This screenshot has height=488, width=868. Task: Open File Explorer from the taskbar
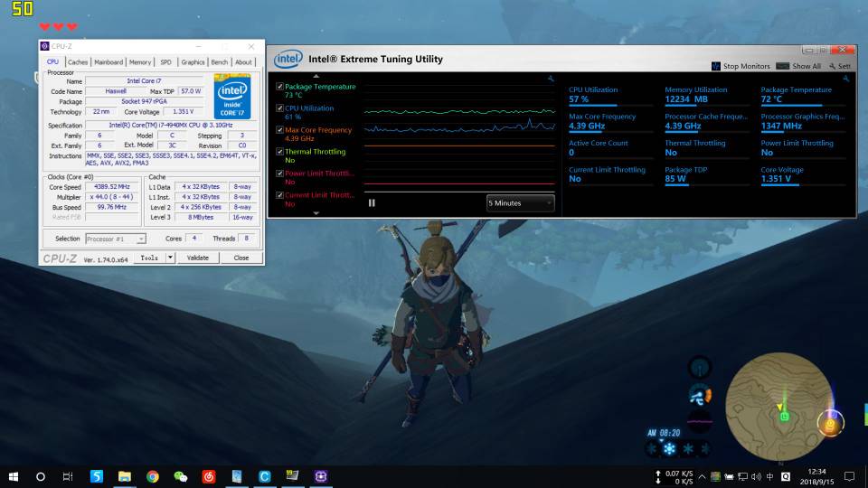coord(125,476)
